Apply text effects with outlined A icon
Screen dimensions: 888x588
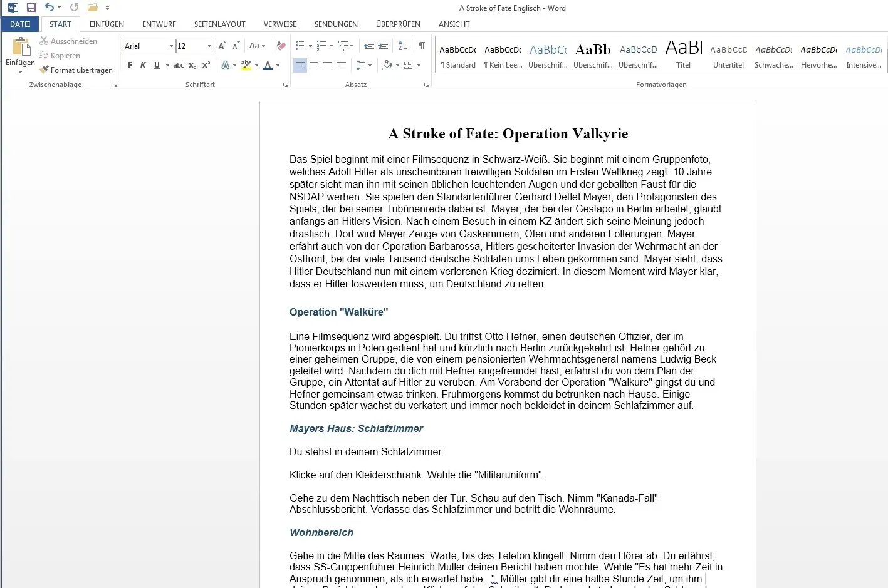225,65
